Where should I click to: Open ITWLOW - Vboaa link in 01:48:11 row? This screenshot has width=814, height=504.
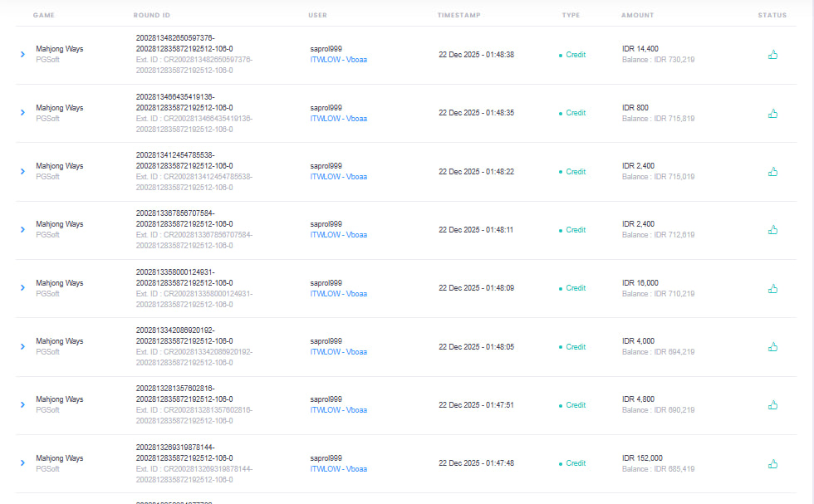(x=339, y=235)
